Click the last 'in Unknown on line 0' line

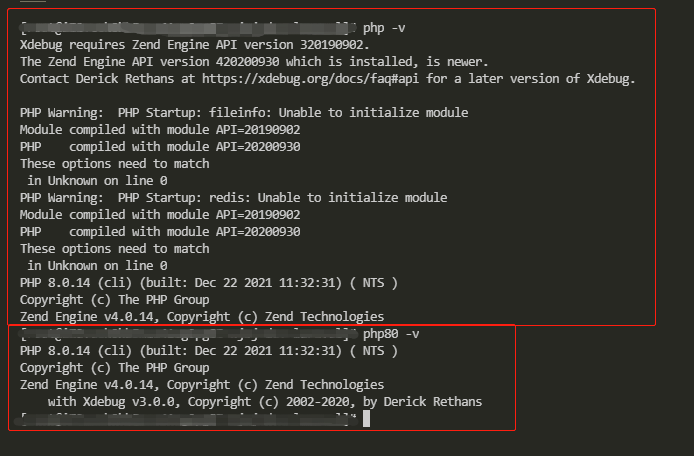click(x=97, y=266)
